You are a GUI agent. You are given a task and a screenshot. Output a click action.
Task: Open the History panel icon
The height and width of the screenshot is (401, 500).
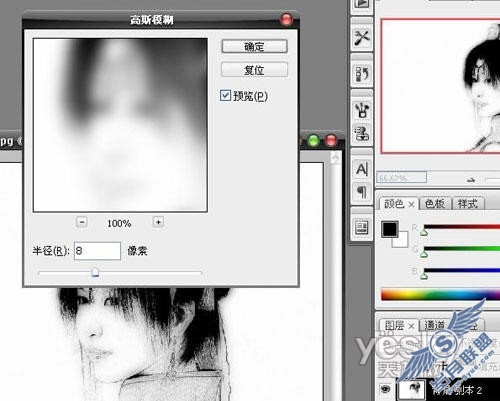[362, 74]
